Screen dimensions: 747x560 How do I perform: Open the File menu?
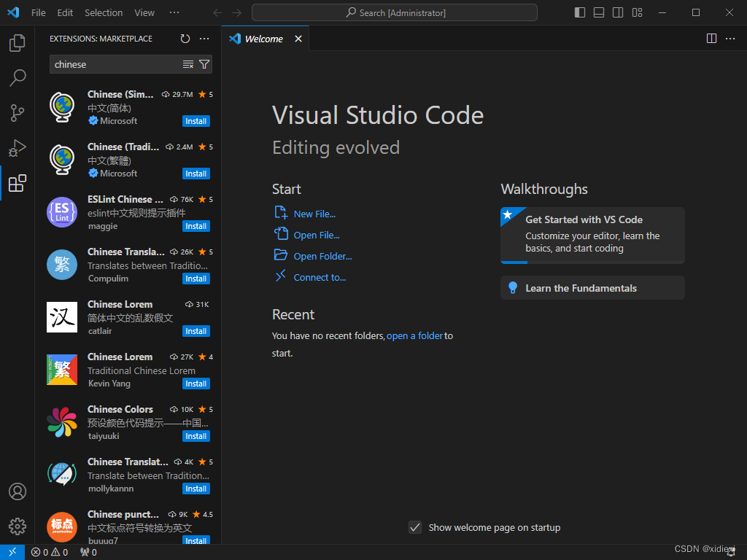(x=39, y=13)
